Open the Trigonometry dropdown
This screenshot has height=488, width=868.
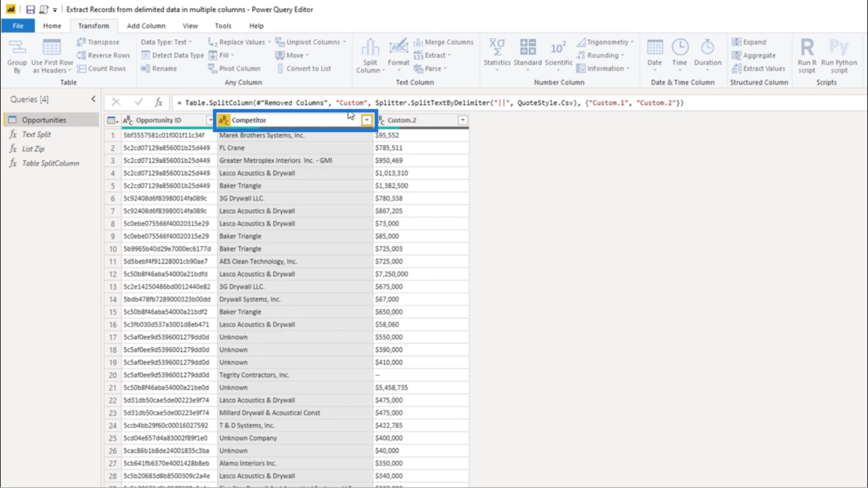tap(605, 42)
